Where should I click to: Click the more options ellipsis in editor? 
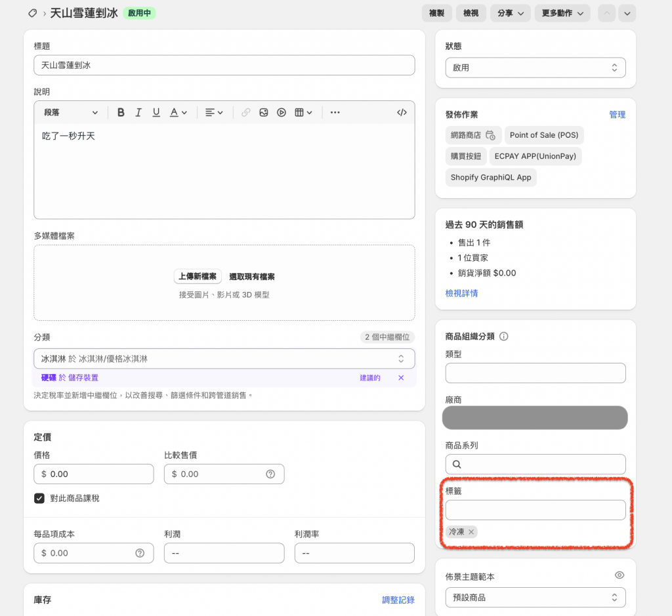tap(335, 113)
